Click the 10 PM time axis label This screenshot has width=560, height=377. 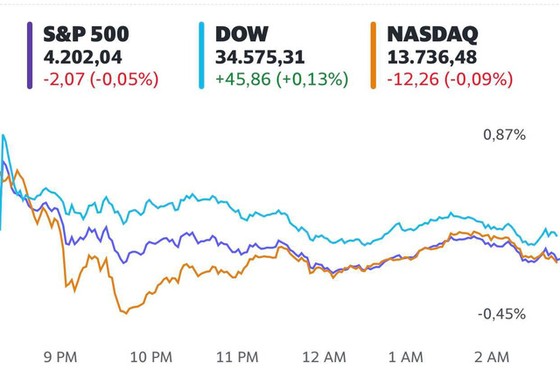coord(151,357)
